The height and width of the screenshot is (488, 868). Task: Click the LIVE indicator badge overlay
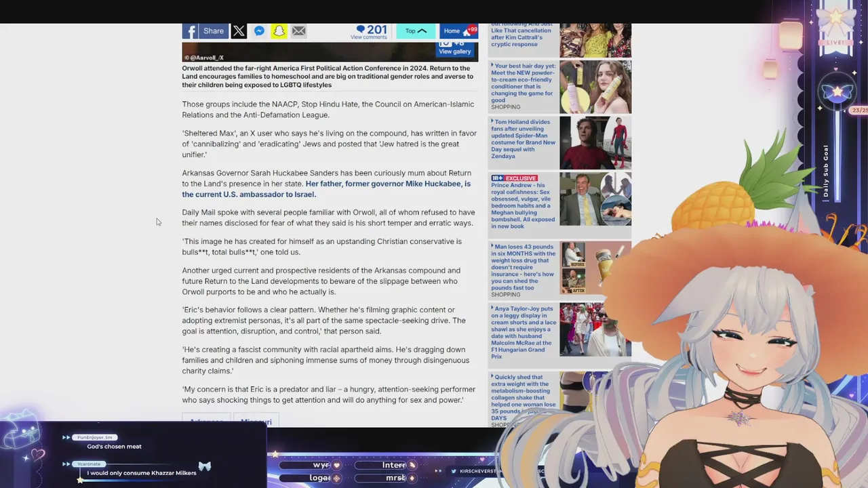click(835, 43)
